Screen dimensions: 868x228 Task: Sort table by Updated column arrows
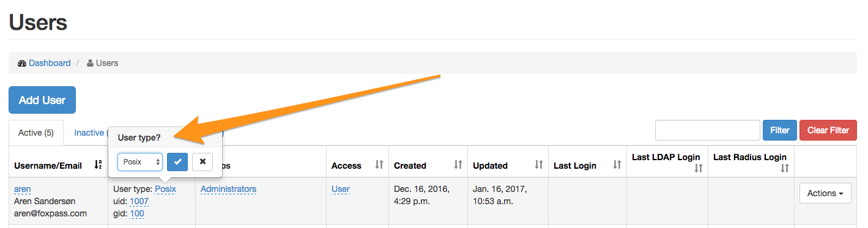click(x=539, y=165)
